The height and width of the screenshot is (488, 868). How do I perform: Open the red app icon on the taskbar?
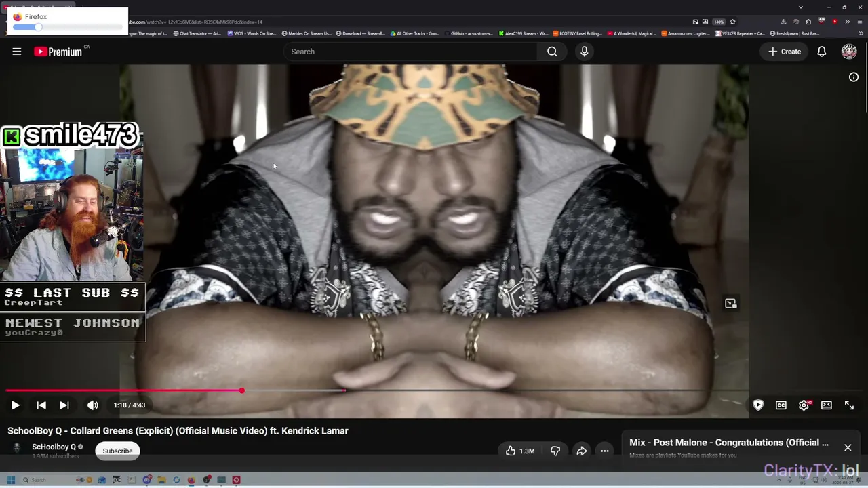pyautogui.click(x=236, y=480)
